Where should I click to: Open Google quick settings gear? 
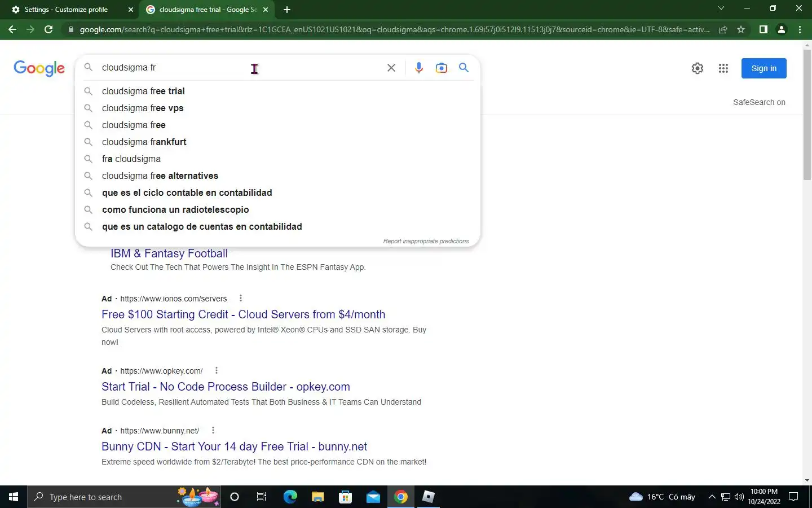[698, 68]
